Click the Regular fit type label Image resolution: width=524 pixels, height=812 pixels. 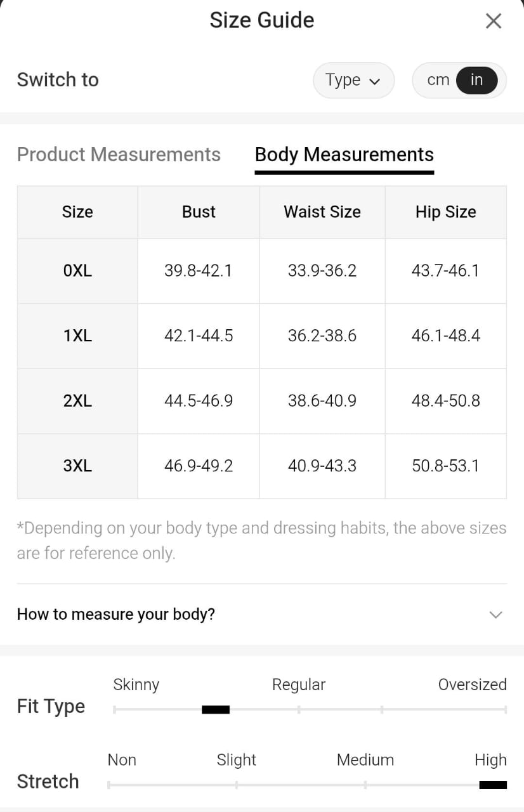coord(298,684)
